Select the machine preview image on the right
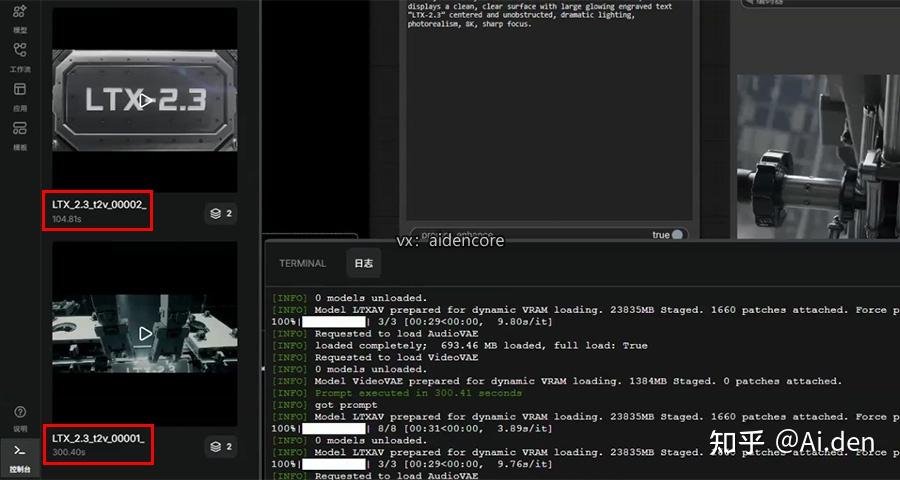The width and height of the screenshot is (900, 480). [x=818, y=156]
